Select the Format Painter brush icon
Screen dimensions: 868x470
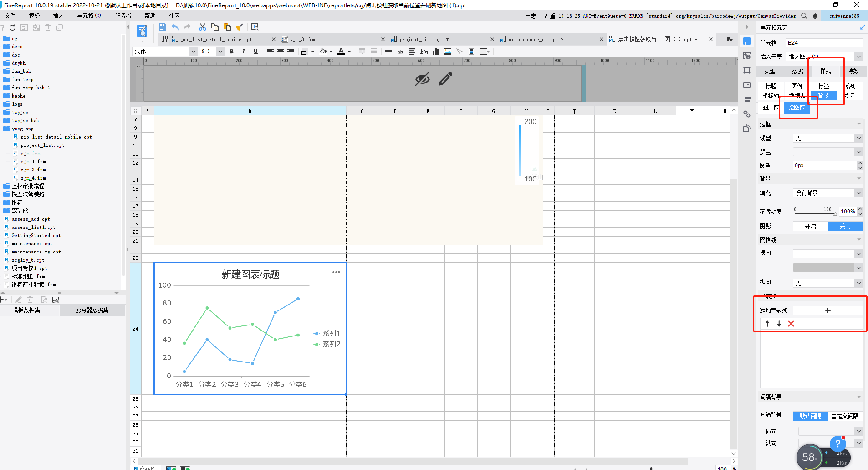pos(240,27)
